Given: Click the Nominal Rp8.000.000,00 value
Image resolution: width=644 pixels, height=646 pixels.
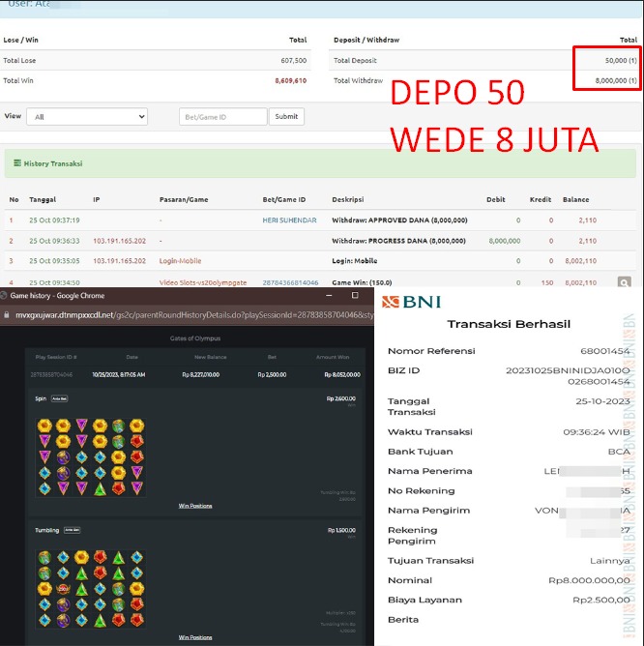Looking at the screenshot, I should pyautogui.click(x=589, y=580).
